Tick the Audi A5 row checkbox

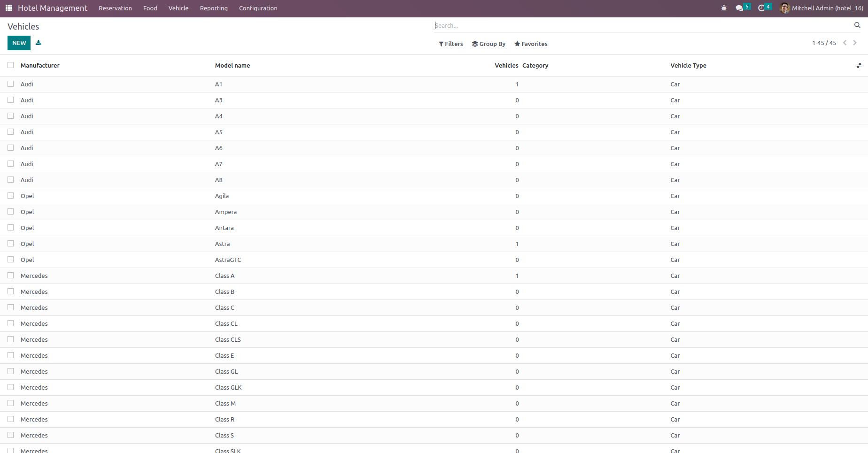coord(10,132)
